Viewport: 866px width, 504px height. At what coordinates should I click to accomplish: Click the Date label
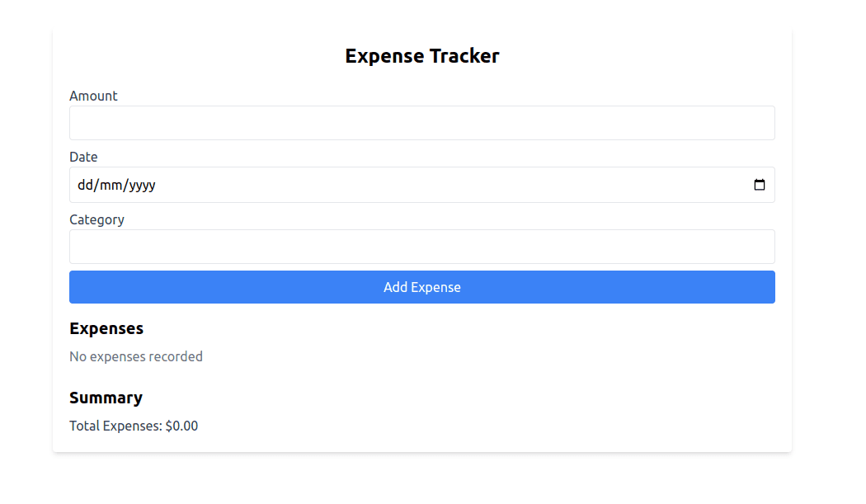83,157
